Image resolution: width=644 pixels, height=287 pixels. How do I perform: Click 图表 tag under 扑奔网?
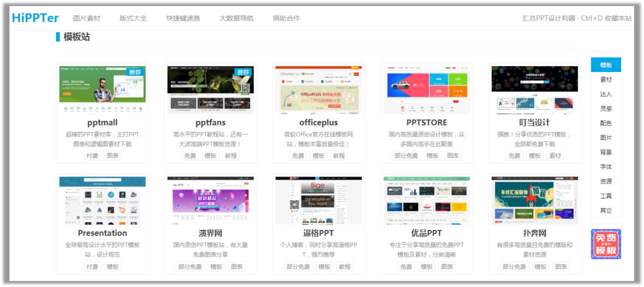pyautogui.click(x=561, y=267)
